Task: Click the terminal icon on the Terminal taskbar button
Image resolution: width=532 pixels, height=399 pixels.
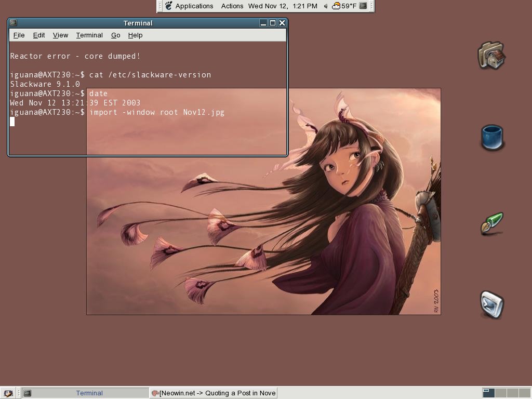Action: (28, 393)
